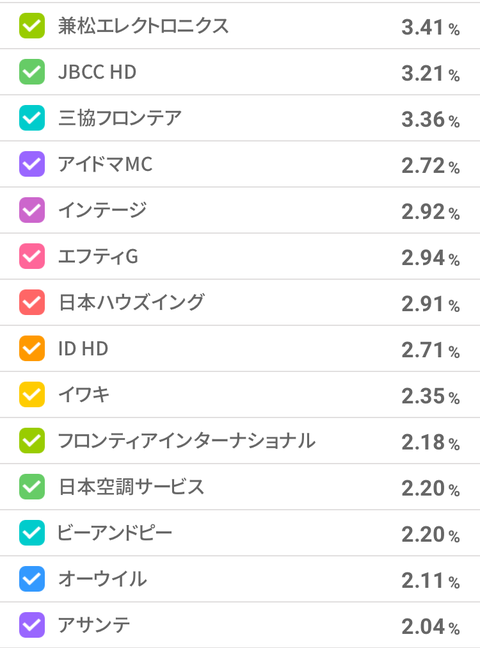Uncheck the blue オーウイル checkbox
The width and height of the screenshot is (480, 648).
tap(32, 579)
